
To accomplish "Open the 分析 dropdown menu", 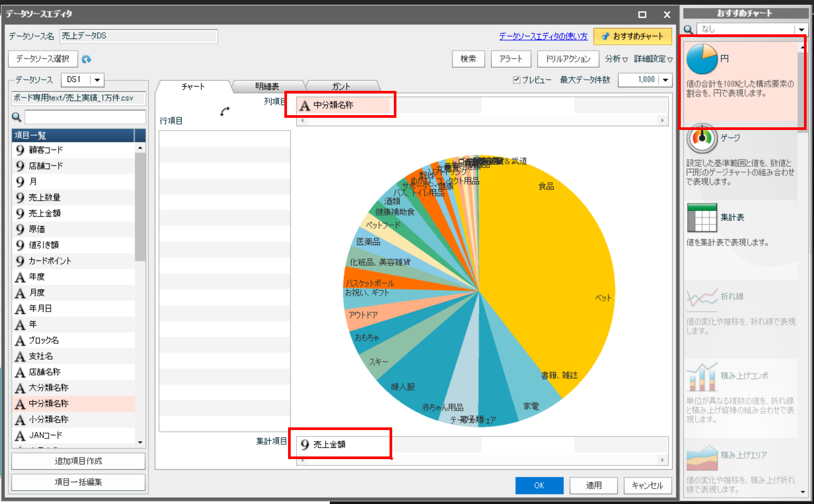I will (616, 59).
